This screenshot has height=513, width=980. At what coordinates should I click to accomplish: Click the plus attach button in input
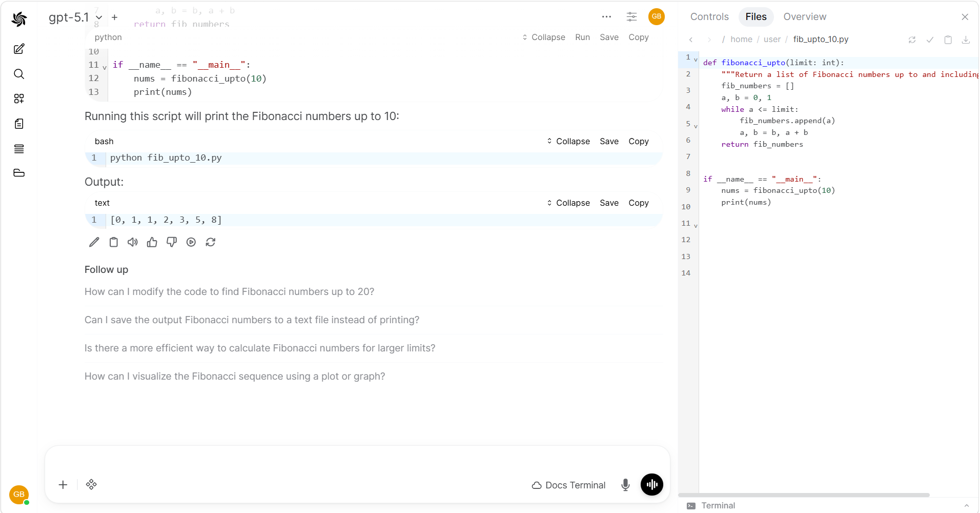[x=63, y=485]
